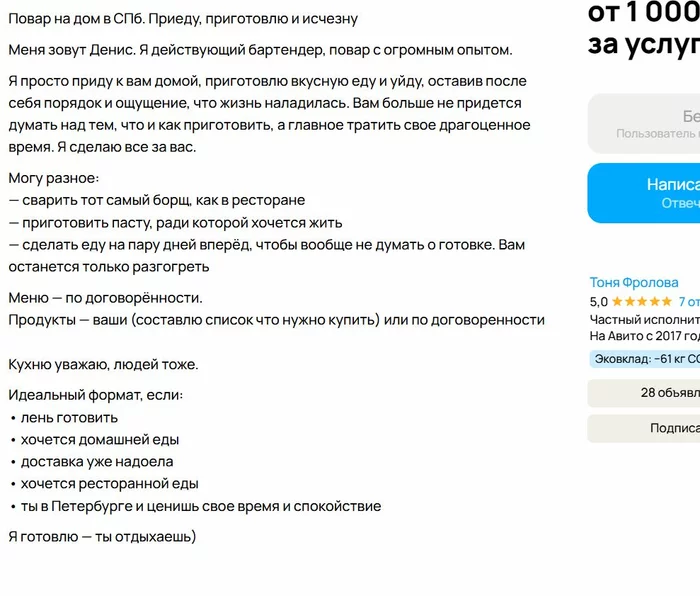Click the bullet "доставка уже надоела"
700x596 pixels.
[x=97, y=462]
